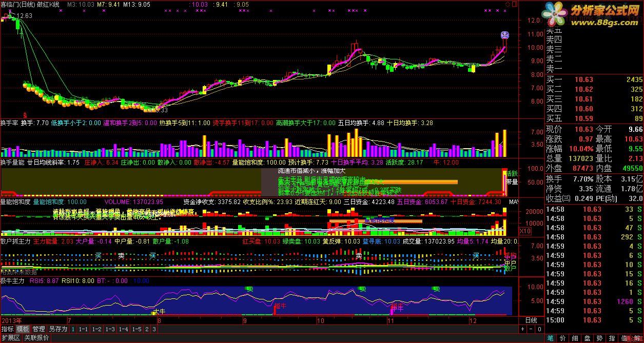Select template tab 1-5
This screenshot has height=343, width=644.
(x=136, y=329)
